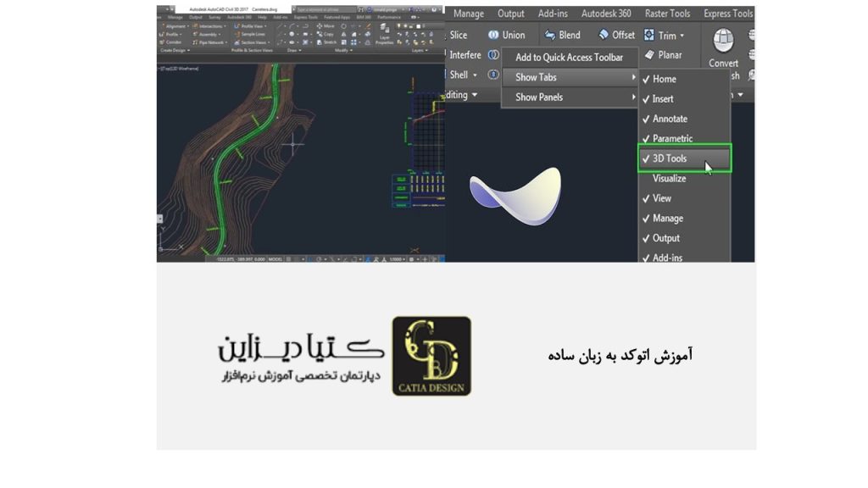Click the keyword search field at the top
868x488 pixels.
tap(327, 8)
